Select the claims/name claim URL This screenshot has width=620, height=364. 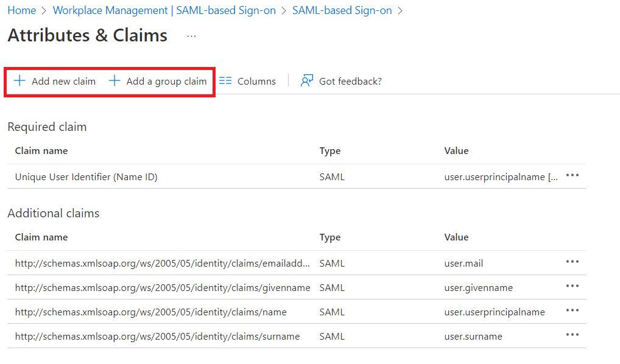(x=150, y=312)
